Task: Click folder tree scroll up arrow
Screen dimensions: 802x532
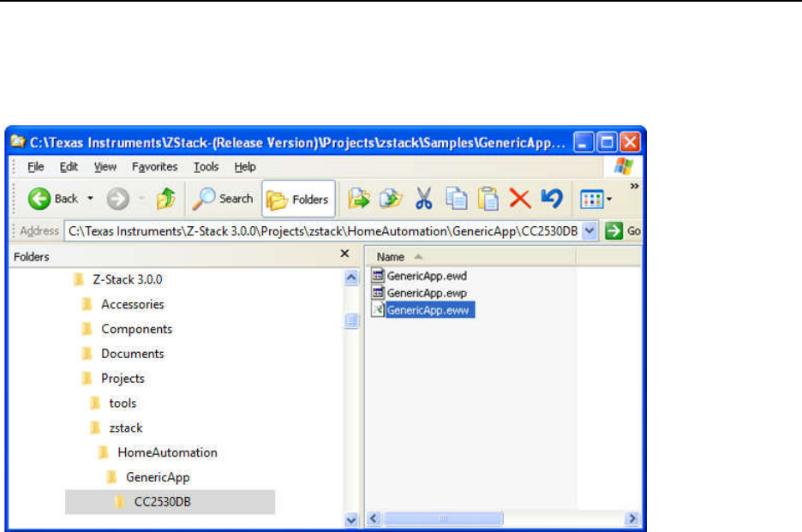Action: (x=351, y=278)
